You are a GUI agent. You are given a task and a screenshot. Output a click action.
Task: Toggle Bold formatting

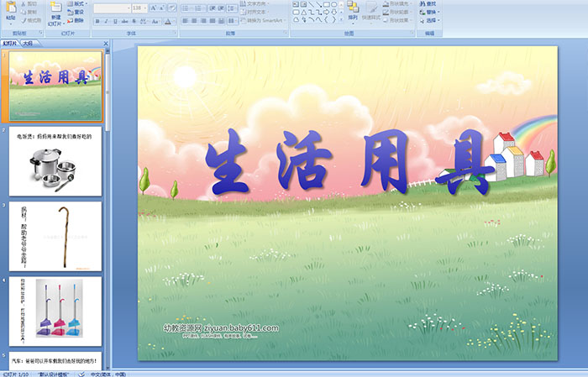97,20
